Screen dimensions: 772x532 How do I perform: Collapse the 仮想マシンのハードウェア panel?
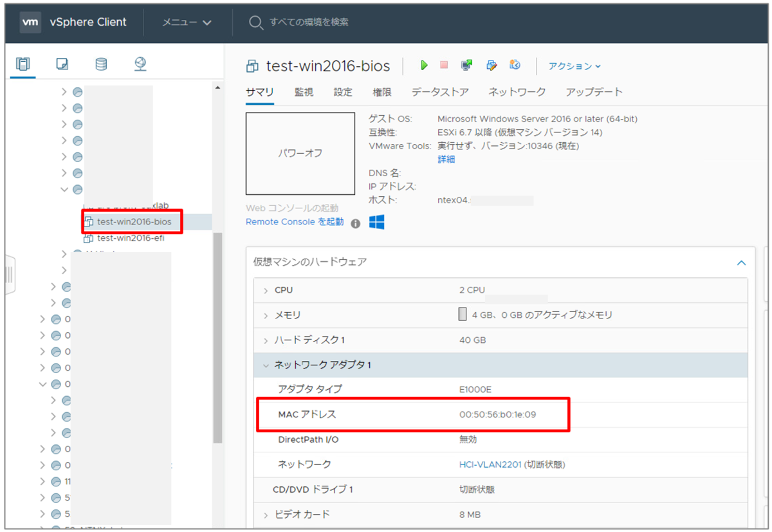pos(741,262)
